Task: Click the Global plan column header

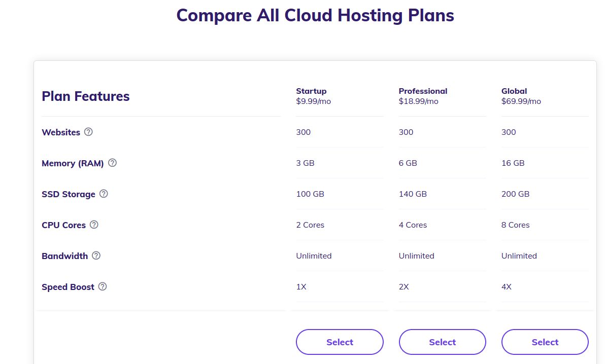Action: coord(514,91)
